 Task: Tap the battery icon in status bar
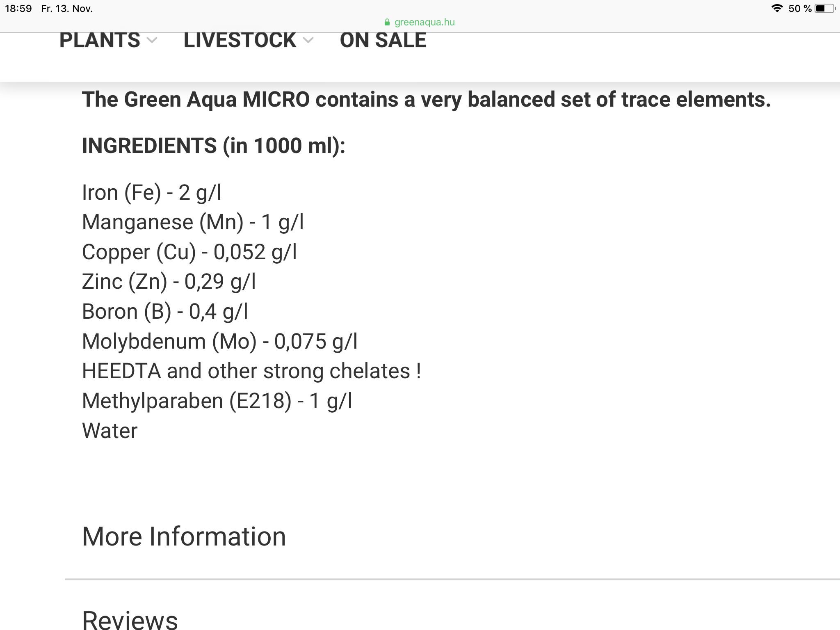(825, 8)
